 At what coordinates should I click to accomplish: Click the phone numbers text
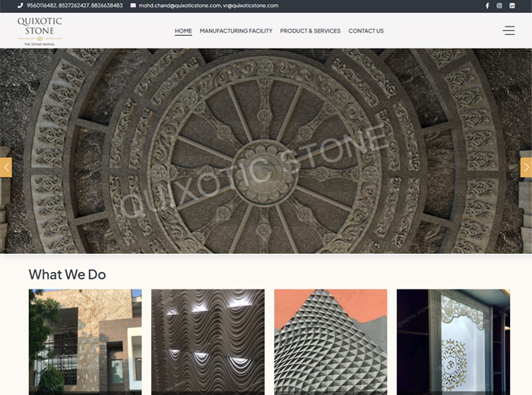click(74, 5)
